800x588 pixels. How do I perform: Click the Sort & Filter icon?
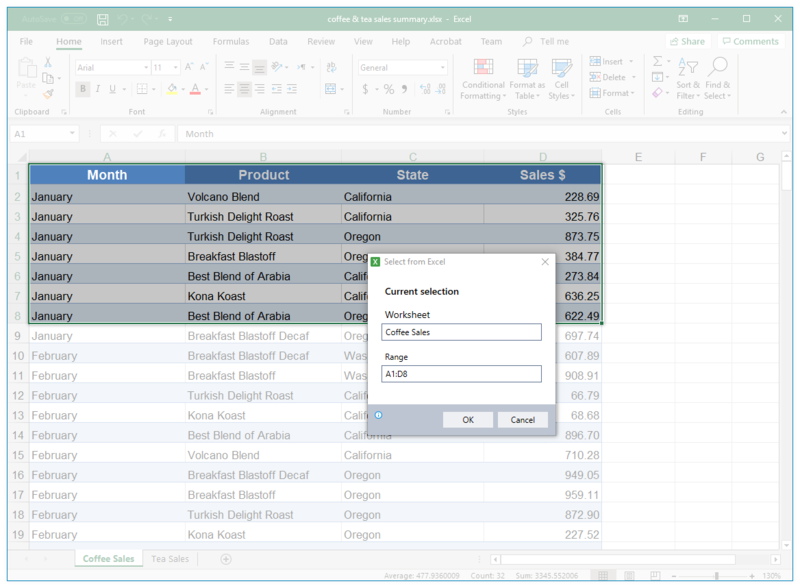688,67
